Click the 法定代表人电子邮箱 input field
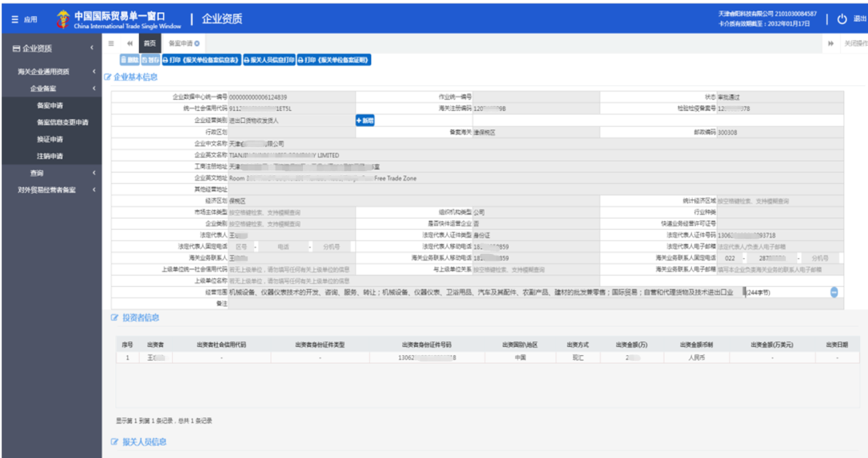Screen dimensions: 868x458 780,247
